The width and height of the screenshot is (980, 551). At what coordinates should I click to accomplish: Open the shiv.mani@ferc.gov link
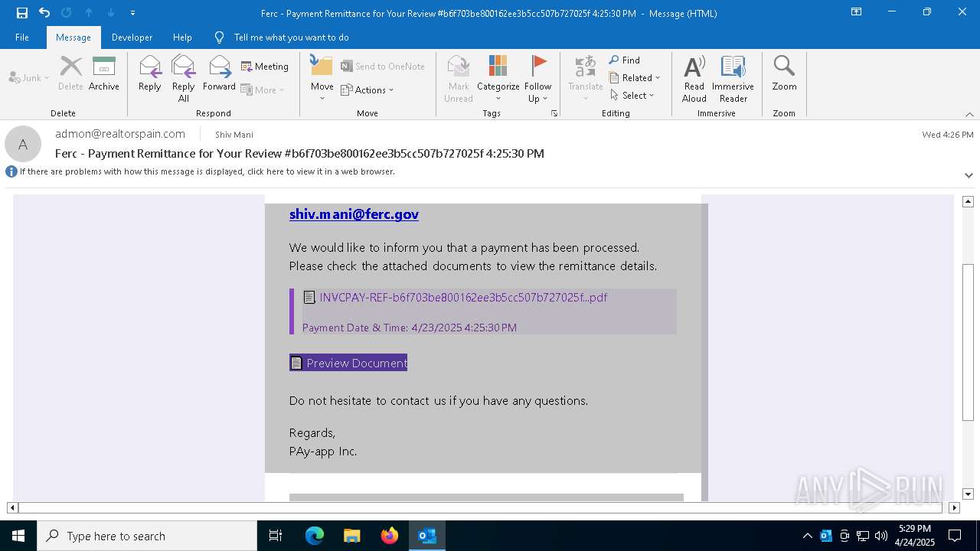[x=354, y=214]
